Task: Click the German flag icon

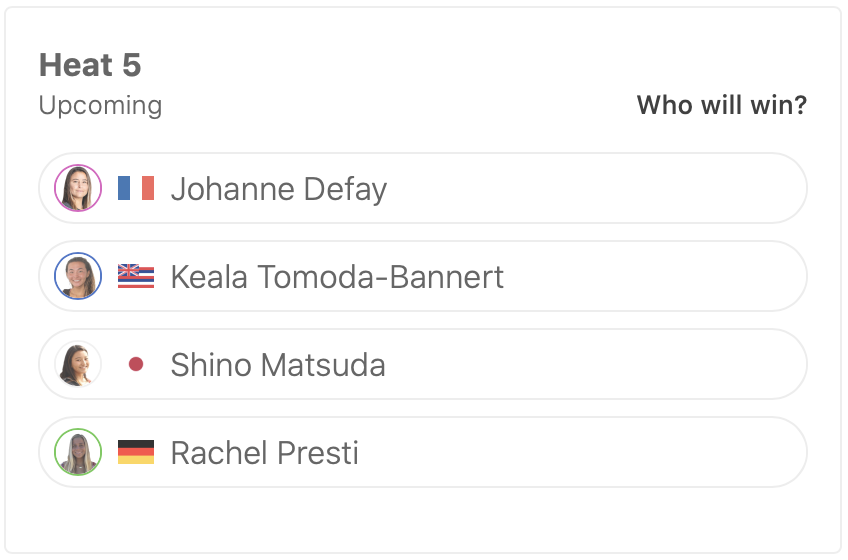Action: tap(136, 452)
